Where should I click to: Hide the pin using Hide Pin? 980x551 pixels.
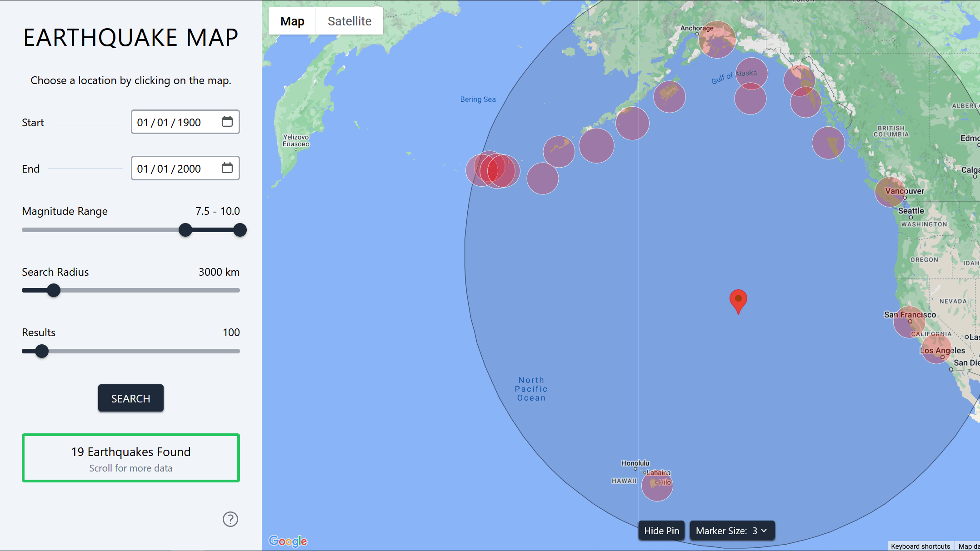(x=661, y=530)
